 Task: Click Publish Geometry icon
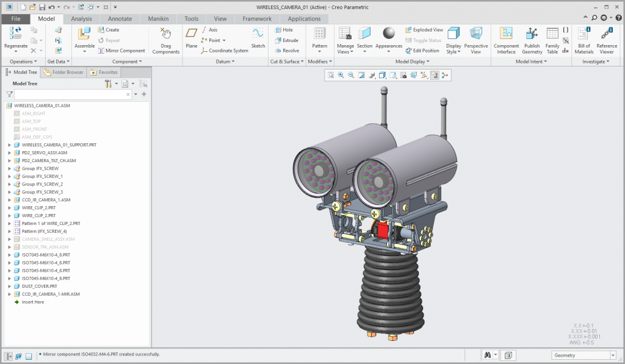click(x=532, y=34)
